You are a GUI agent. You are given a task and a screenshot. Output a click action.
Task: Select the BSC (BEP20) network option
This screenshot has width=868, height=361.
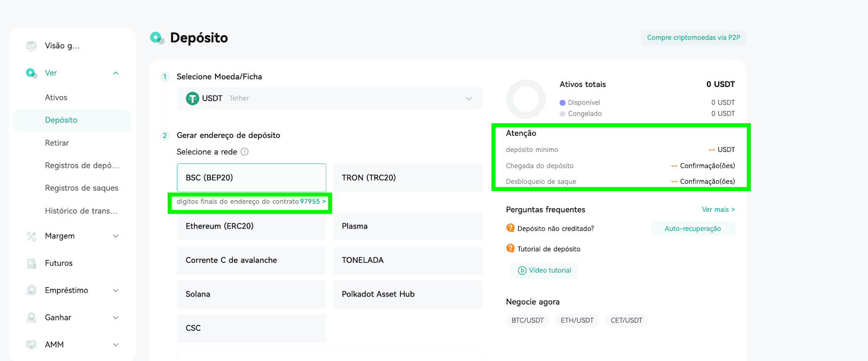(x=251, y=178)
